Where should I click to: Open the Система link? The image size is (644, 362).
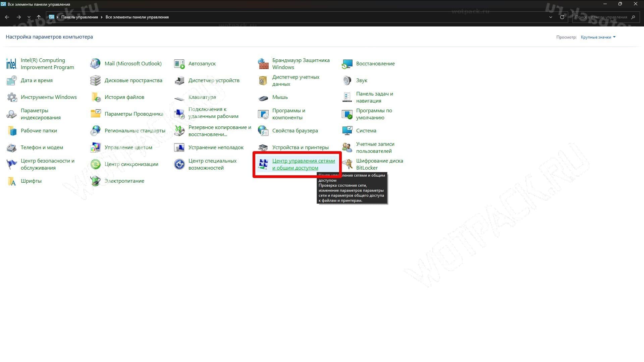(x=366, y=131)
